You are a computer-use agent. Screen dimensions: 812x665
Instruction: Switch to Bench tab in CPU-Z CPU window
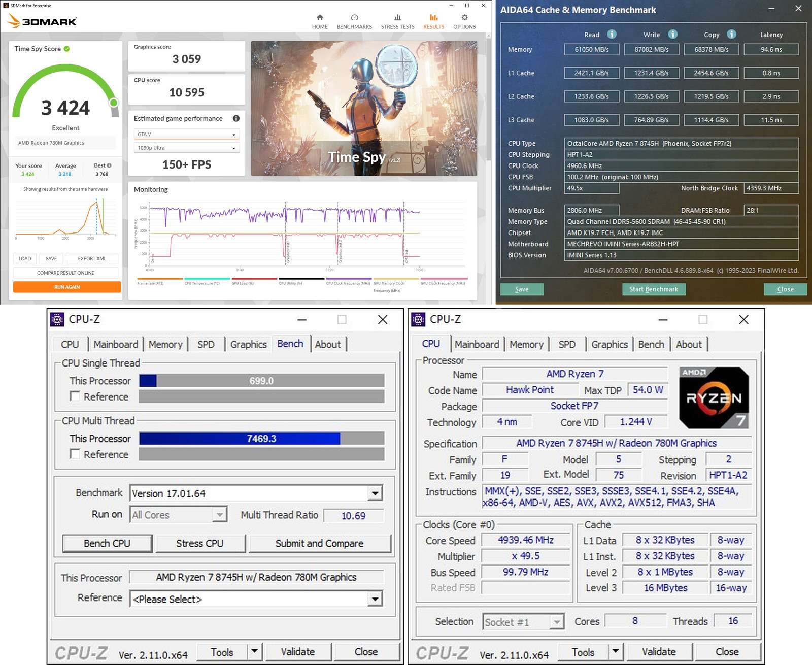[651, 344]
